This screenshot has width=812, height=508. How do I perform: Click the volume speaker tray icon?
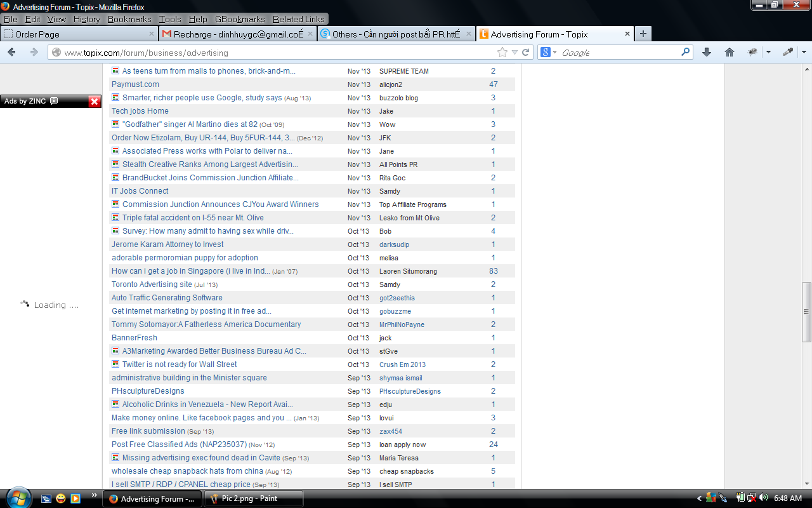(x=763, y=498)
